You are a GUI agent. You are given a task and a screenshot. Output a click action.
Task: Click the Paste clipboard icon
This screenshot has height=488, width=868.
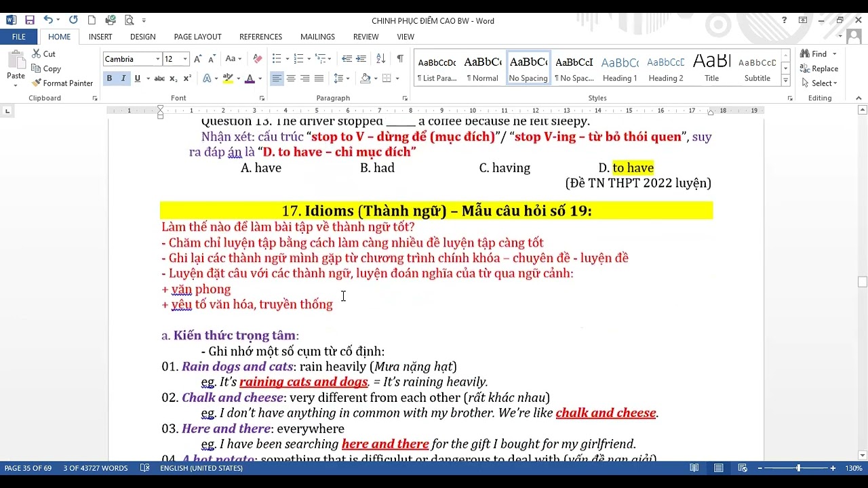point(16,60)
